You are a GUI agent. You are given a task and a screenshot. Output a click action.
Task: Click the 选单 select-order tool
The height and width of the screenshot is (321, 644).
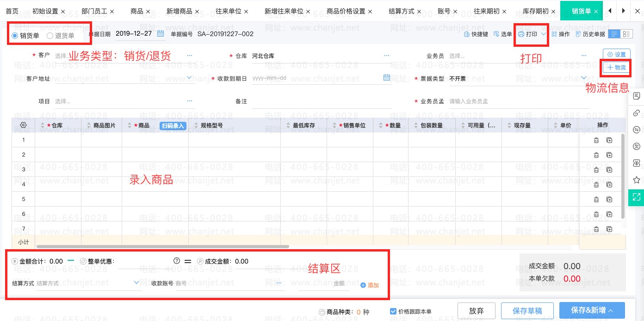pos(503,34)
